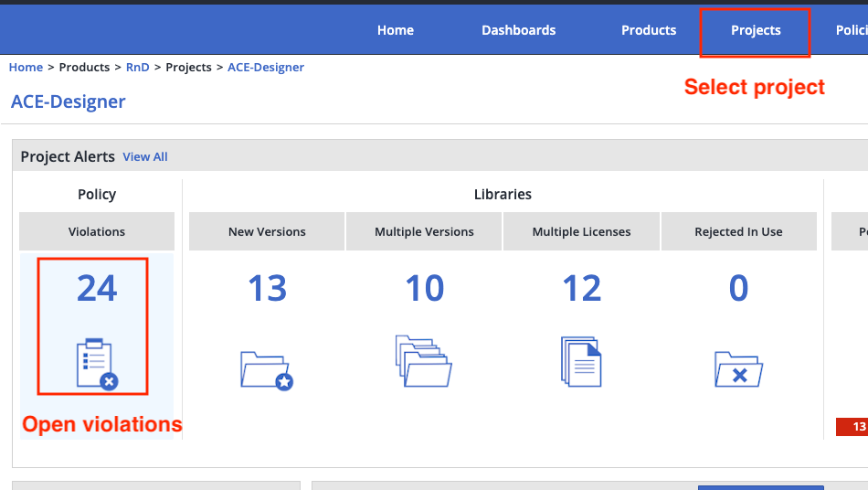Click the ACE-Designer breadcrumb link
The height and width of the screenshot is (490, 868).
265,68
